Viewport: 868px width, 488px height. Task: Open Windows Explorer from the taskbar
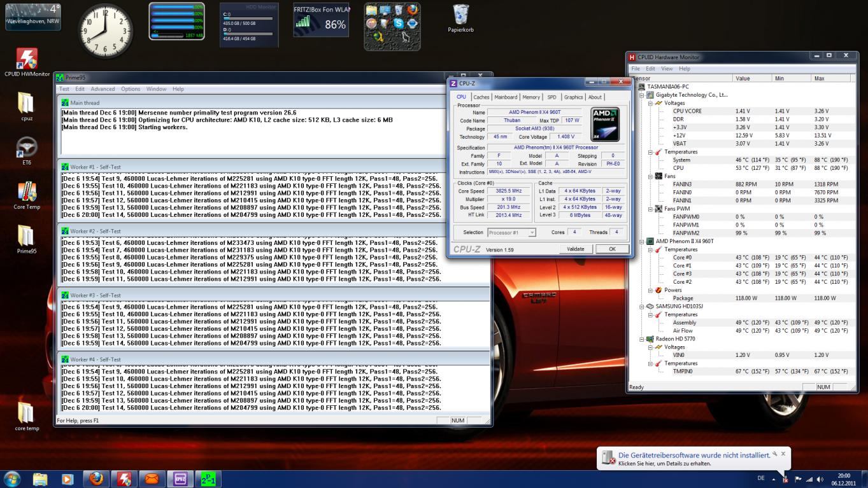click(x=40, y=479)
